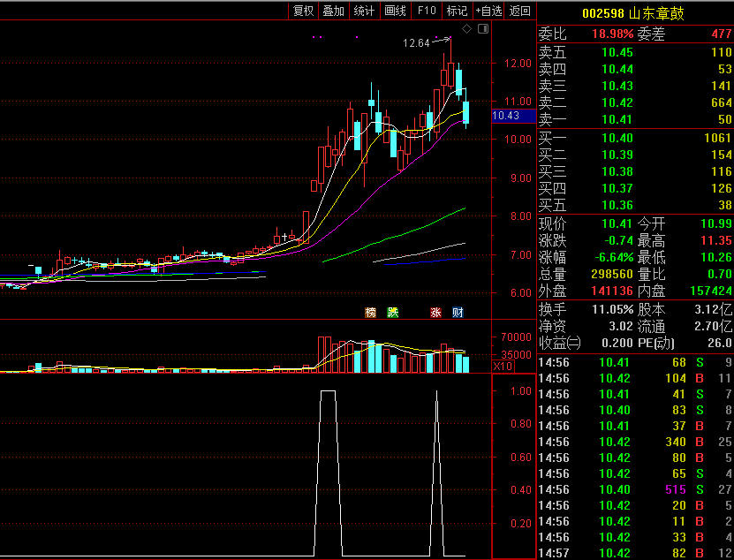Add stock to watchlist with +自选
This screenshot has width=734, height=560.
tap(488, 11)
